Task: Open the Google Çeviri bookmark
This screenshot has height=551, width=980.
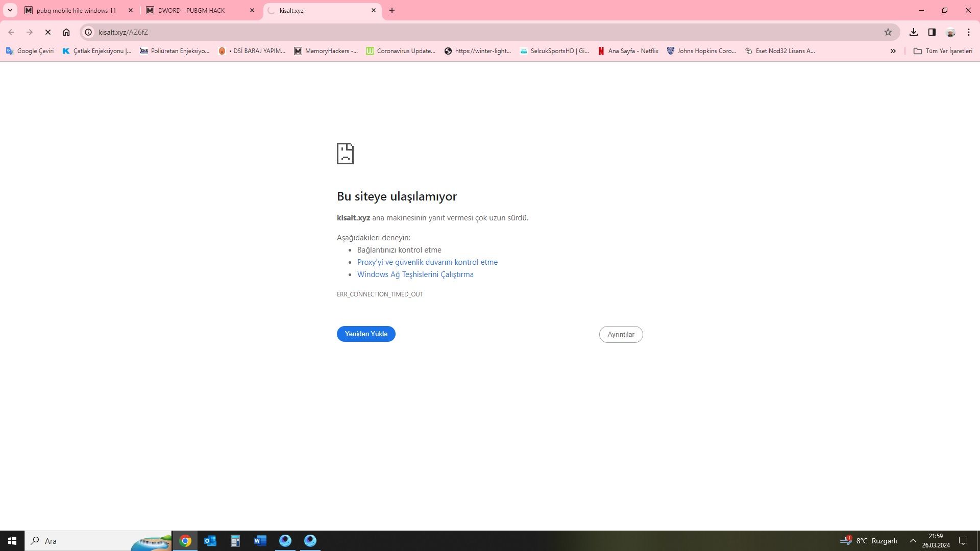Action: 30,51
